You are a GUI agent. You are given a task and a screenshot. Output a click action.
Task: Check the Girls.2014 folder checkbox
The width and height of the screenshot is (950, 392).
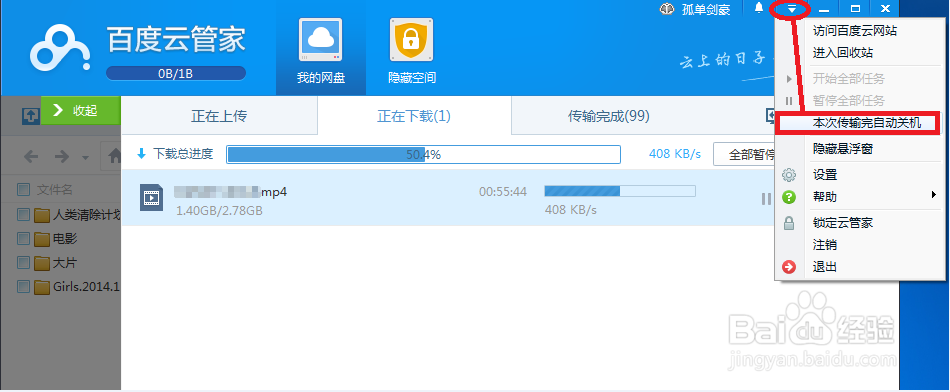(x=24, y=286)
